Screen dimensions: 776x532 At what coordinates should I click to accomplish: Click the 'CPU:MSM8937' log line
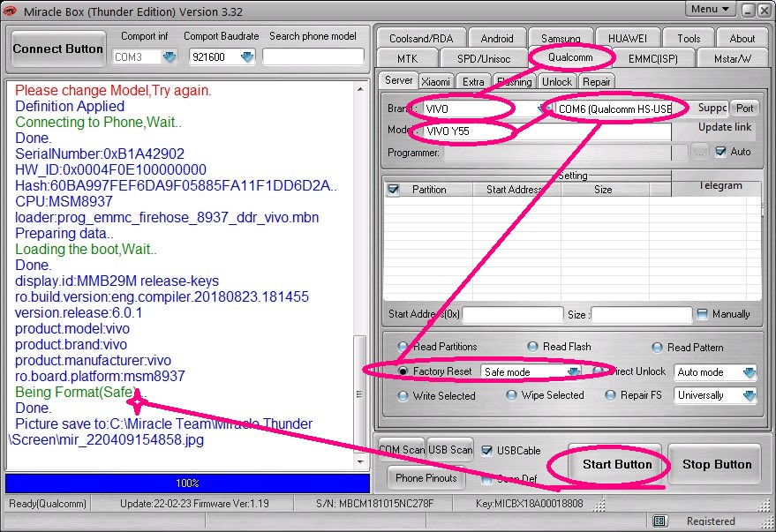(x=64, y=201)
